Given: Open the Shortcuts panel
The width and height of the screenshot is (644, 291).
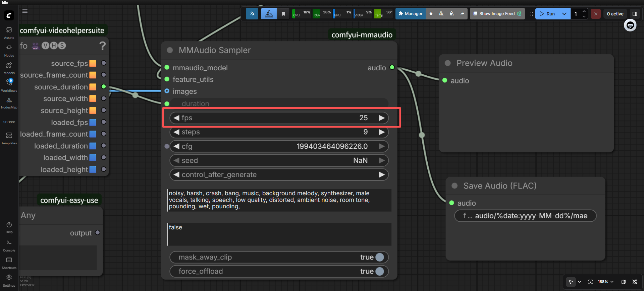Looking at the screenshot, I should 9,263.
